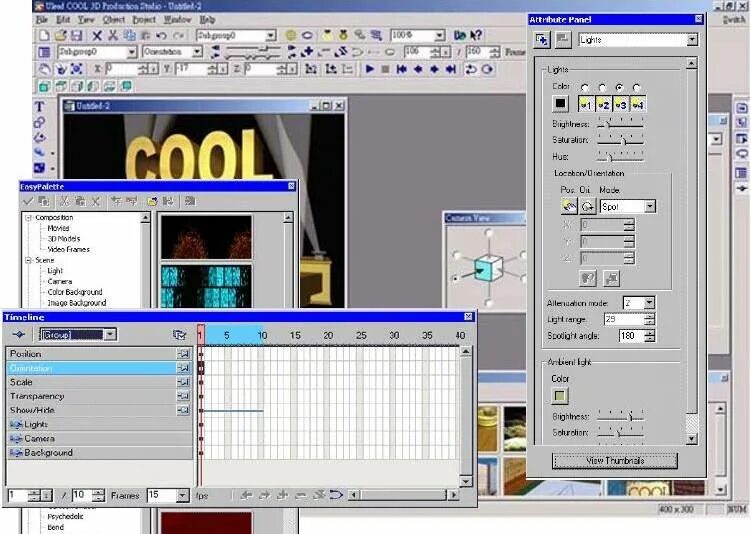This screenshot has height=534, width=751.
Task: Click the Spotlight angle input field
Action: 632,336
